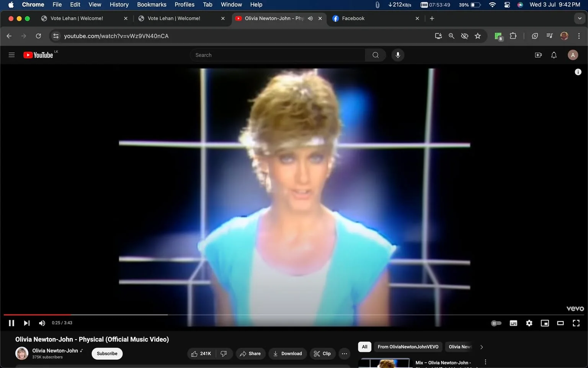588x368 pixels.
Task: Open Mix – Olivia Newton-John video
Action: (x=443, y=363)
